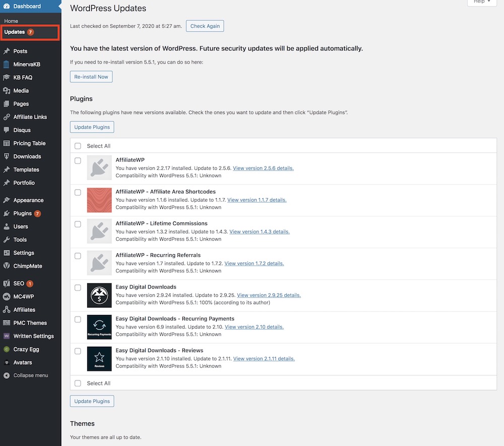
Task: Navigate to the Settings menu
Action: [24, 253]
